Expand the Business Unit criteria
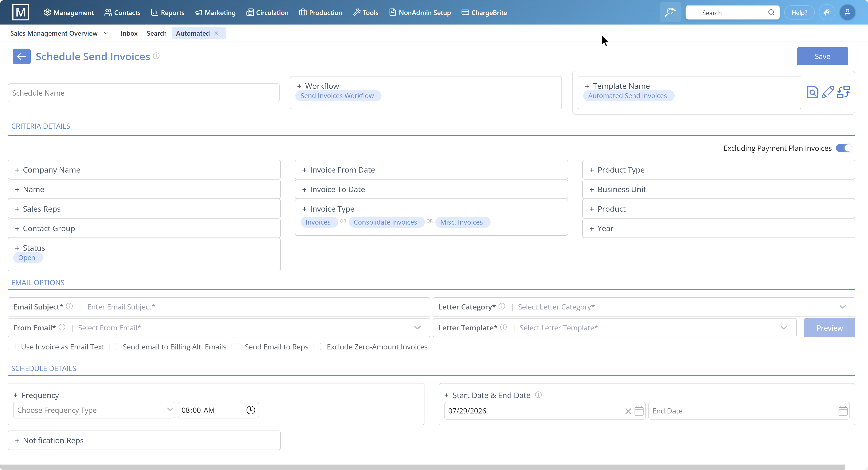 click(x=719, y=189)
